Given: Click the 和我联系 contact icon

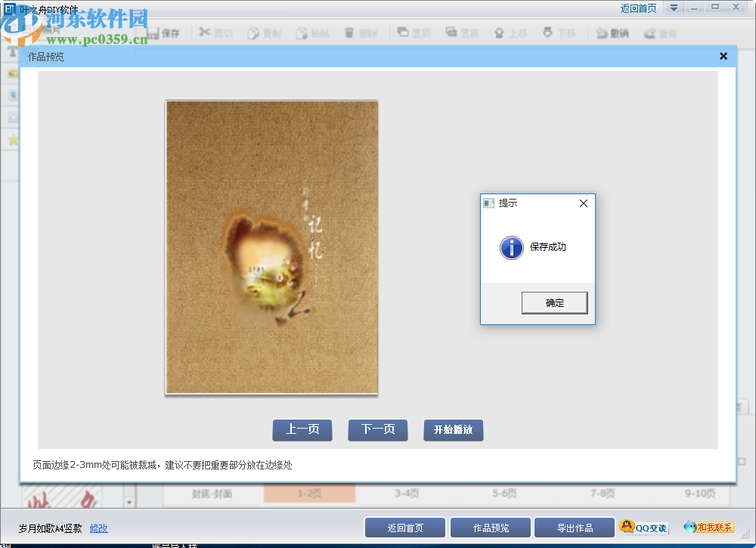Looking at the screenshot, I should click(x=709, y=528).
